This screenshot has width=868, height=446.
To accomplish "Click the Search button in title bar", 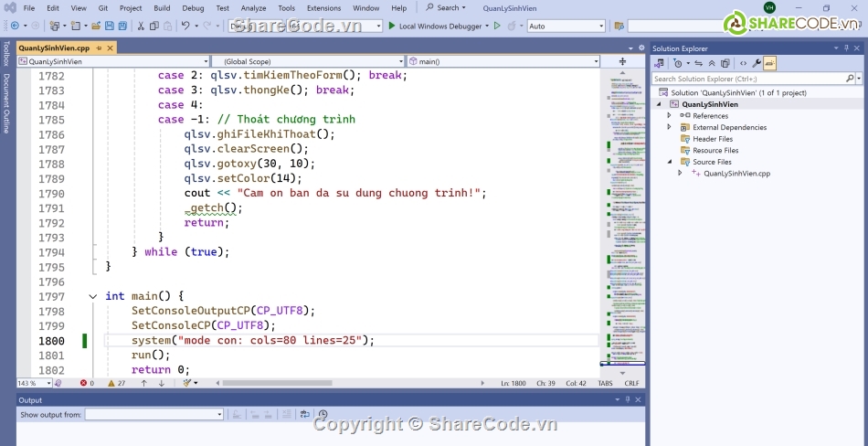I will point(446,7).
